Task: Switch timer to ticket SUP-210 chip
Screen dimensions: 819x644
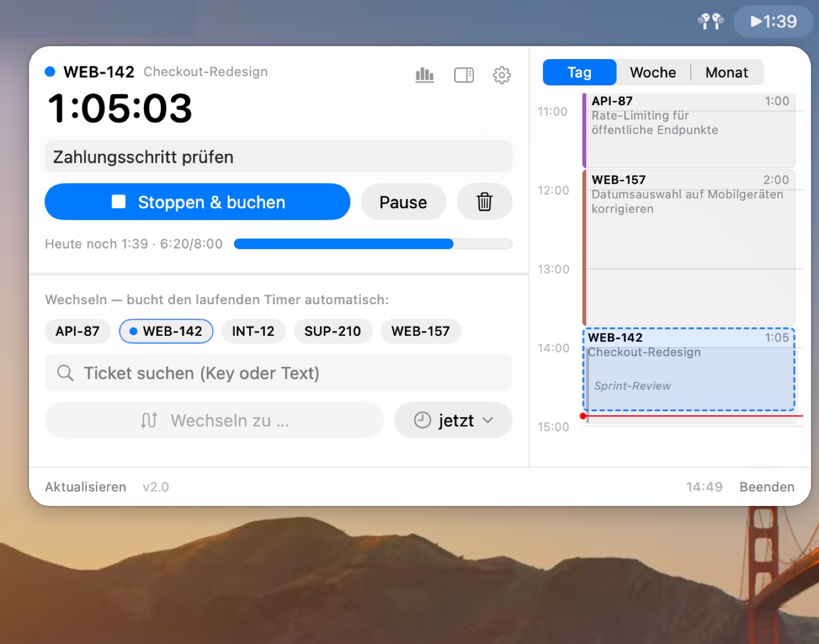Action: click(332, 331)
